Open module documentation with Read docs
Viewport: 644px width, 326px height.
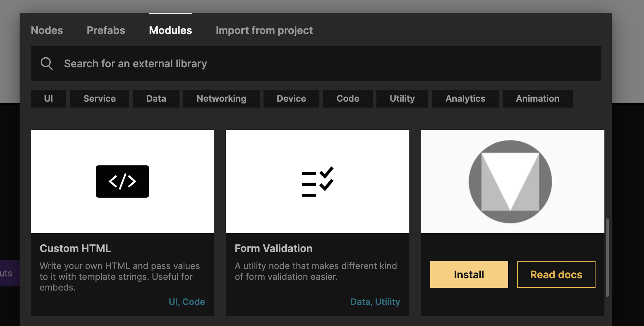[556, 275]
